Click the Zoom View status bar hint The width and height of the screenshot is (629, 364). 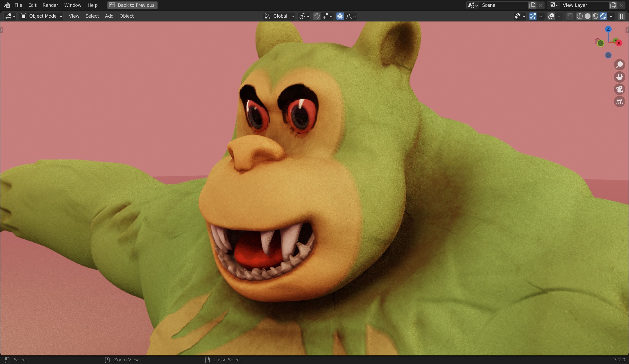126,360
